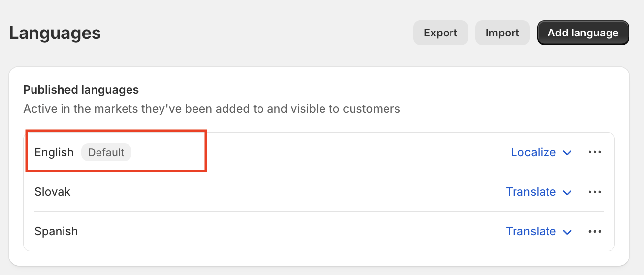
Task: Click the Languages page title
Action: pyautogui.click(x=55, y=33)
